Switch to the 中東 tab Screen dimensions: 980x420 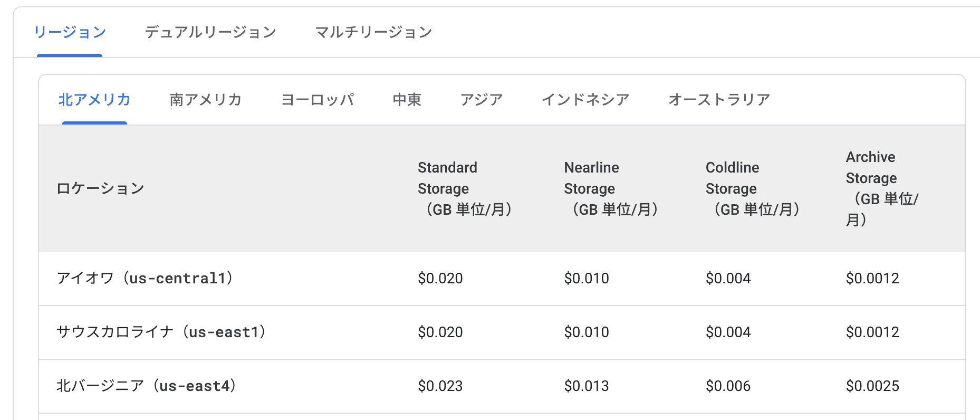[407, 100]
